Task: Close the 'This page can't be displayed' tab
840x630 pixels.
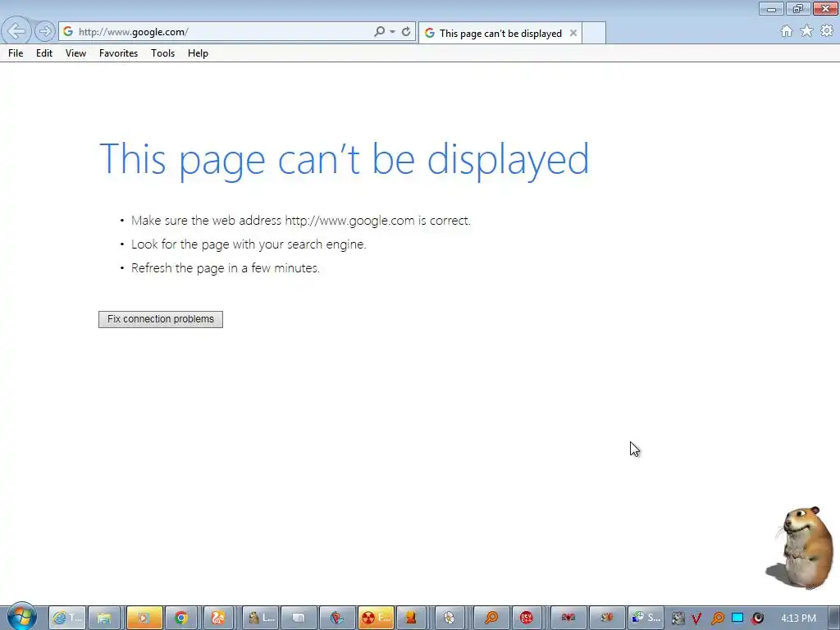Action: coord(573,33)
